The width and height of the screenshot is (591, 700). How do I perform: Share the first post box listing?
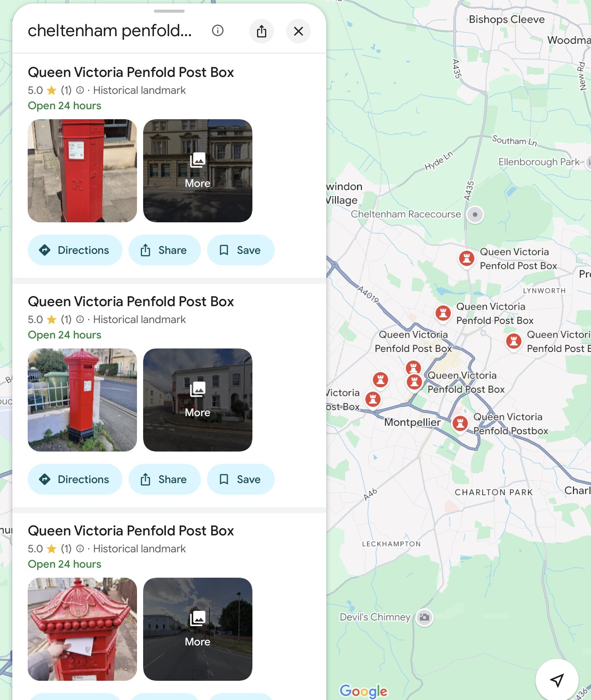[165, 250]
